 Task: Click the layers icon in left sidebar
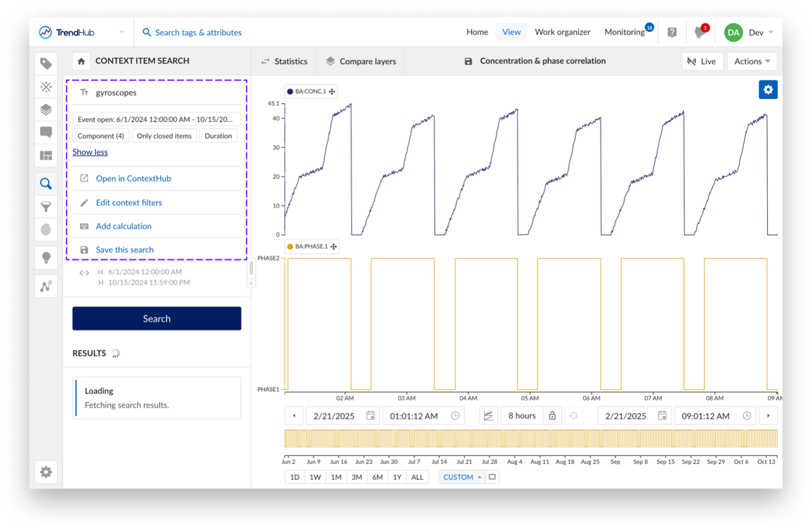pyautogui.click(x=46, y=110)
